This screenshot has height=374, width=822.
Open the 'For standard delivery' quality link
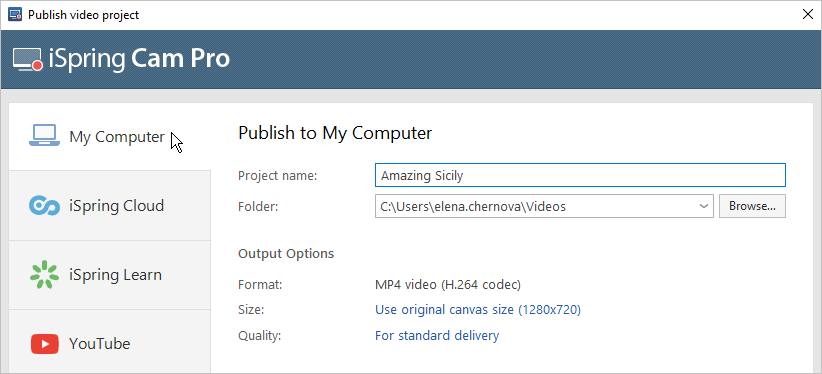point(437,335)
